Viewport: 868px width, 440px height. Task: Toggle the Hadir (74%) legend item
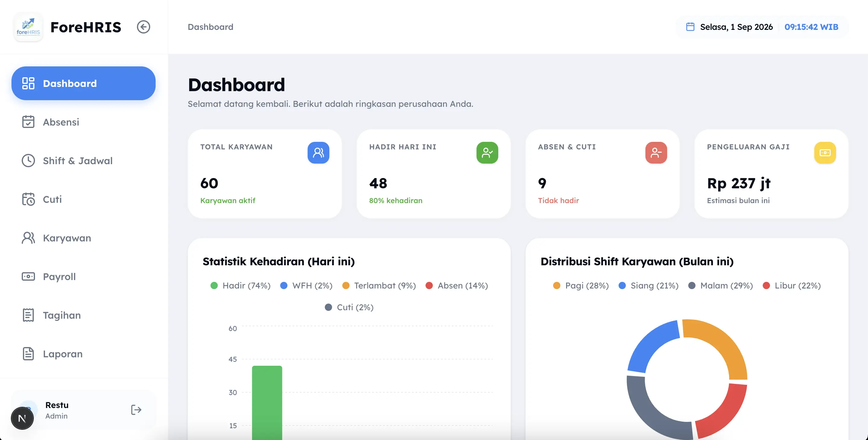tap(240, 285)
